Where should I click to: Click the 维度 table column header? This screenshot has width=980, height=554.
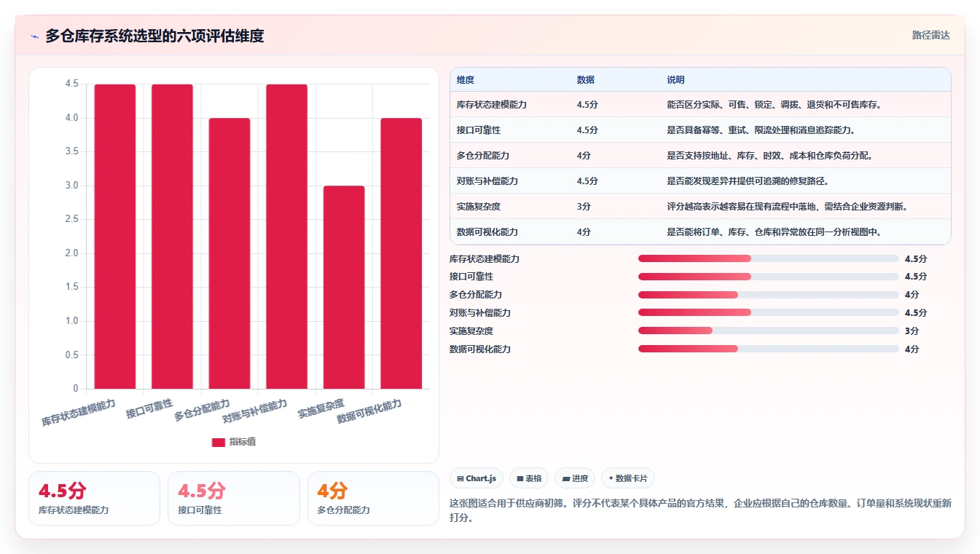(x=466, y=80)
